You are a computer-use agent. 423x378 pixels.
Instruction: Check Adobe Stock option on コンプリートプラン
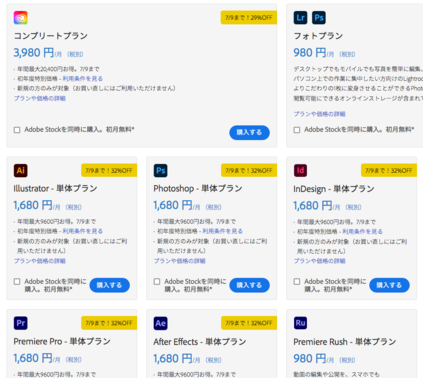click(17, 130)
